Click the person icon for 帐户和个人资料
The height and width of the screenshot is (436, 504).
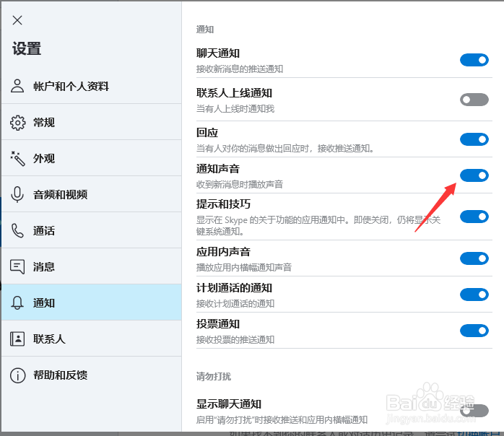tap(18, 87)
